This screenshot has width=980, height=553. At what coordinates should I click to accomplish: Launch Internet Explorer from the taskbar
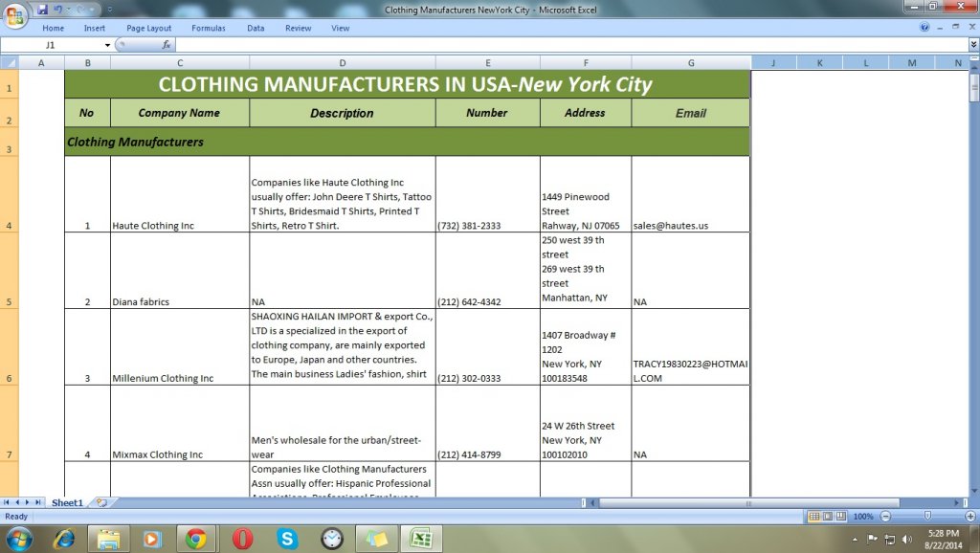[64, 539]
